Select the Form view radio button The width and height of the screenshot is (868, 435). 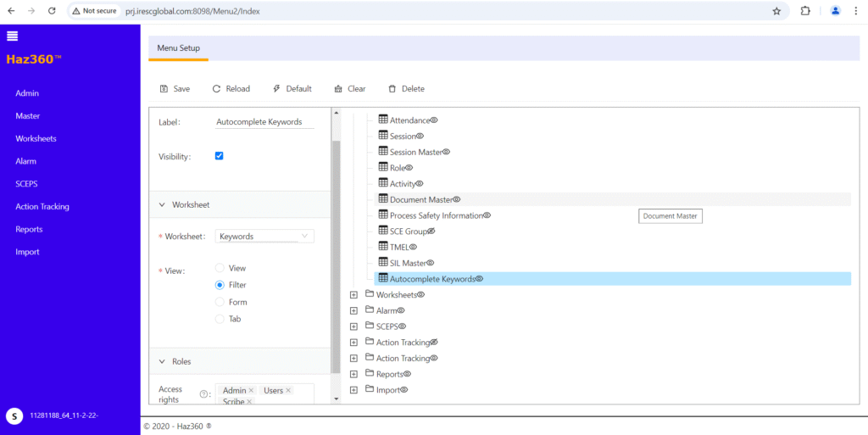[x=220, y=302]
